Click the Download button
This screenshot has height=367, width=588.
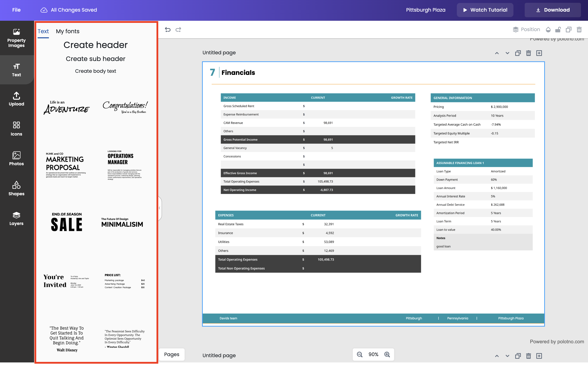[552, 10]
